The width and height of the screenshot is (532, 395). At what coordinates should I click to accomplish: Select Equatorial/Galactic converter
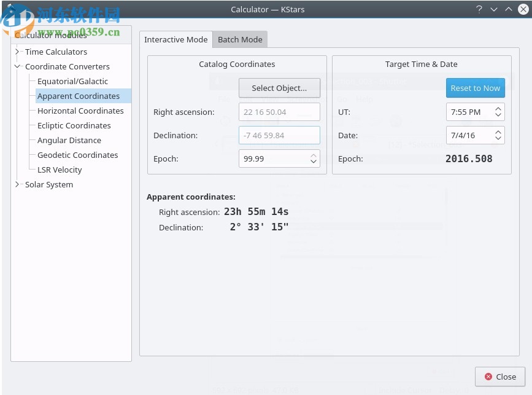click(x=72, y=81)
